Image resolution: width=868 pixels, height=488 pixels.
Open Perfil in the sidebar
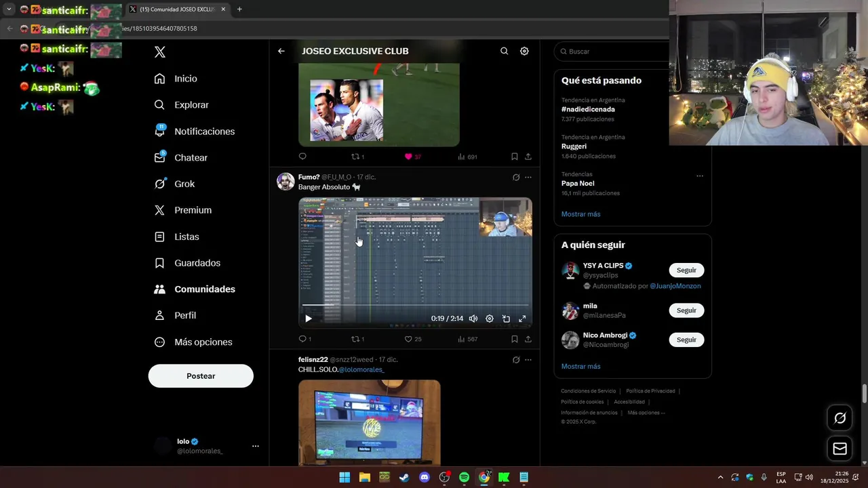click(175, 316)
